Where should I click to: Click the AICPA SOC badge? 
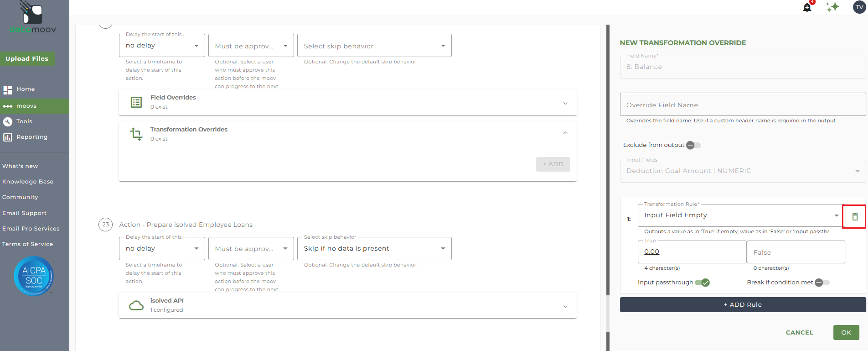(34, 276)
